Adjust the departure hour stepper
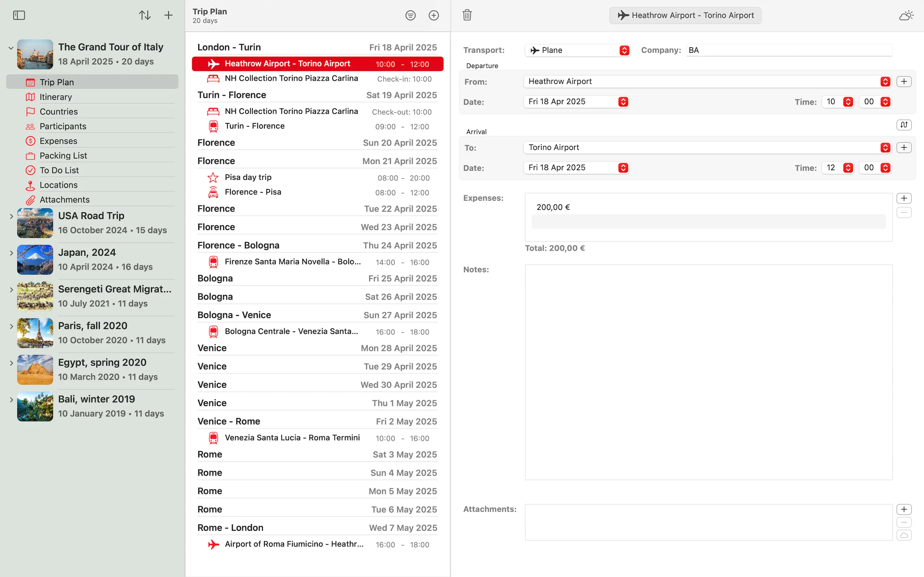This screenshot has width=924, height=577. [x=848, y=102]
